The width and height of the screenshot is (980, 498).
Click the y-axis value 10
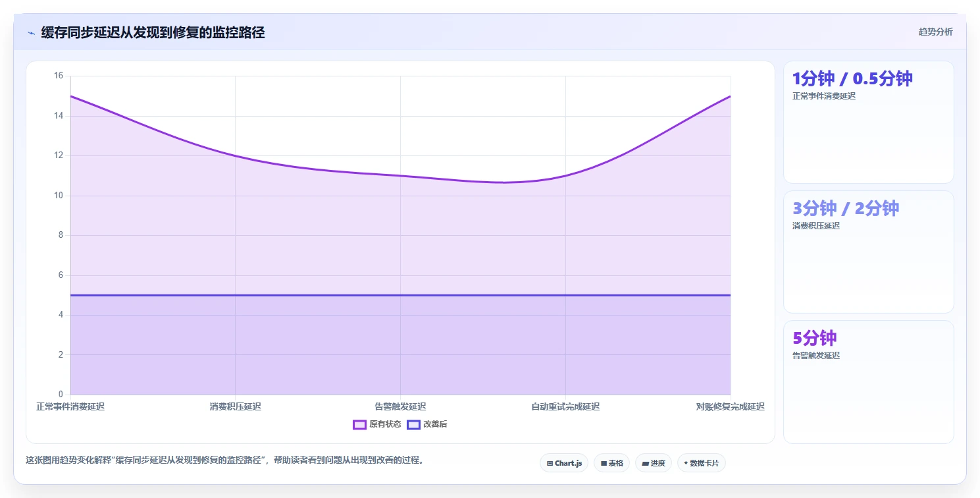click(x=58, y=196)
